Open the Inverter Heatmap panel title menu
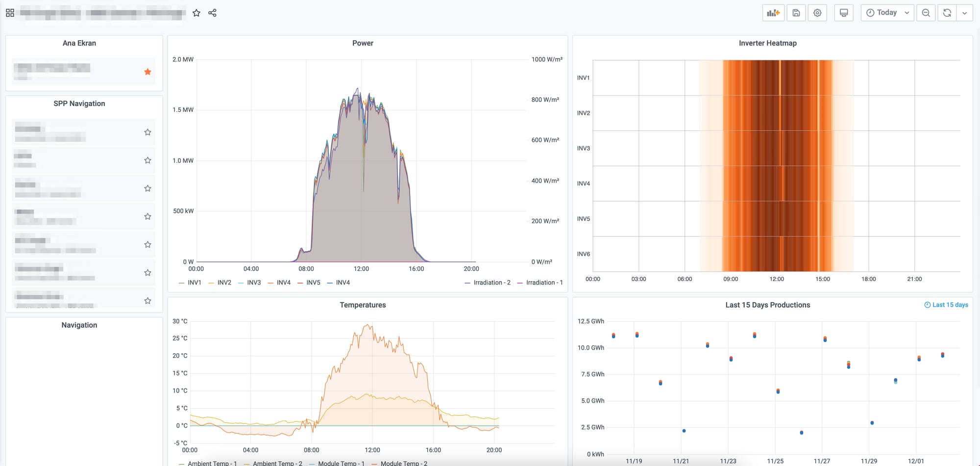The image size is (980, 466). click(x=767, y=43)
